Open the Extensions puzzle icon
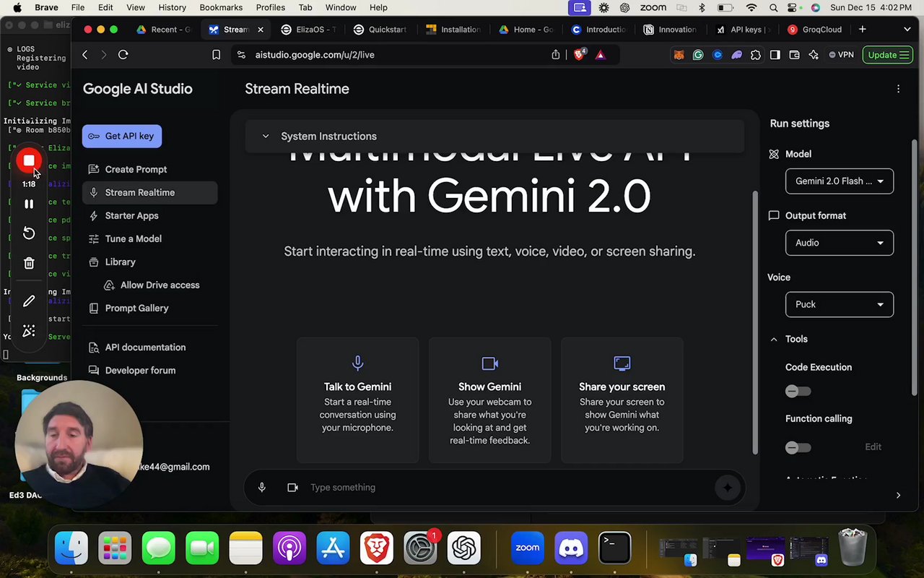 pyautogui.click(x=756, y=55)
